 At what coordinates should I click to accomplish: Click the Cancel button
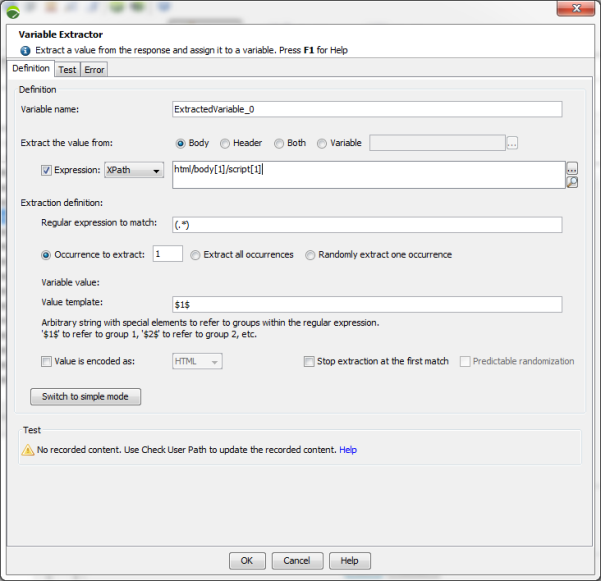click(297, 561)
